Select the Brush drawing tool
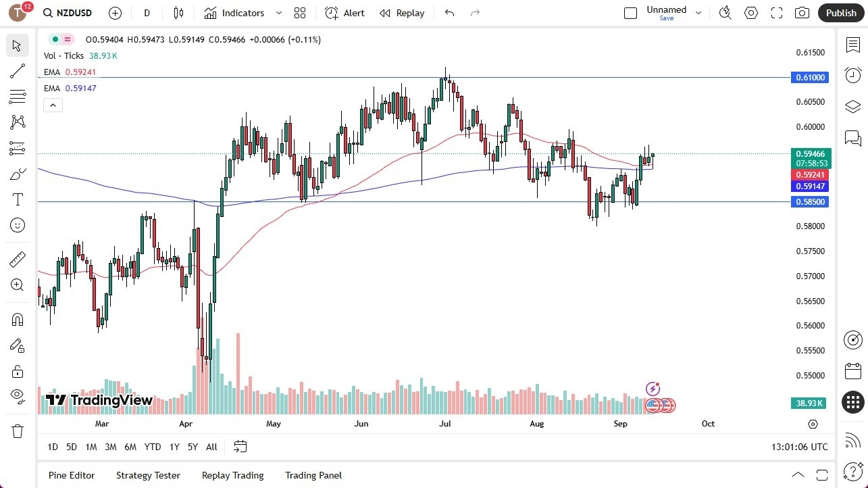 tap(17, 174)
